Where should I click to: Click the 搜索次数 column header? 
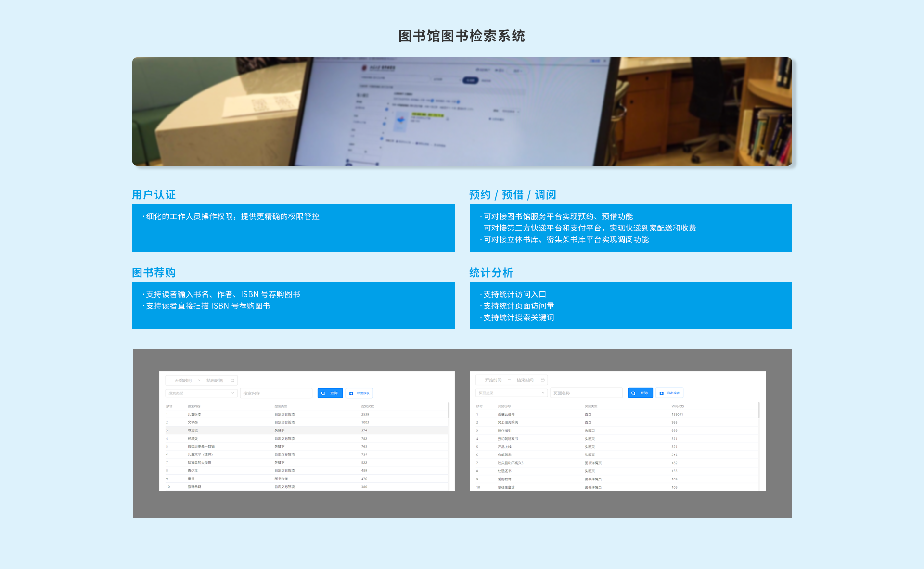tap(368, 406)
